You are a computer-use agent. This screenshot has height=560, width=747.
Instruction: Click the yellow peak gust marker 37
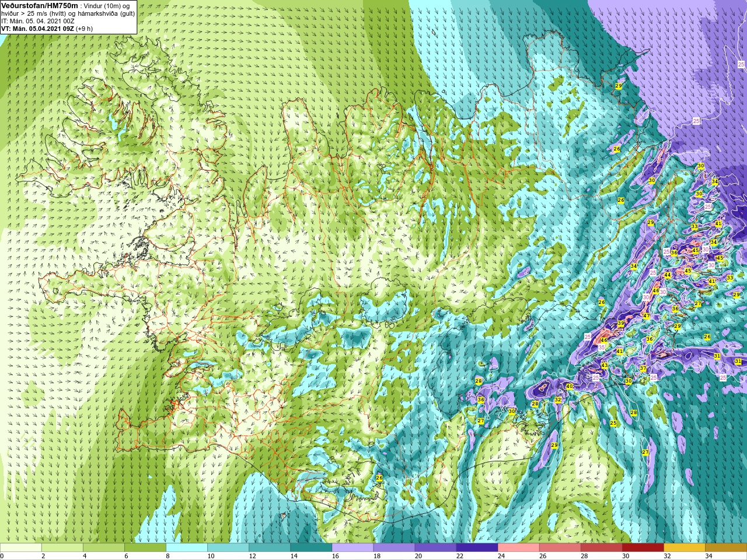(643, 369)
